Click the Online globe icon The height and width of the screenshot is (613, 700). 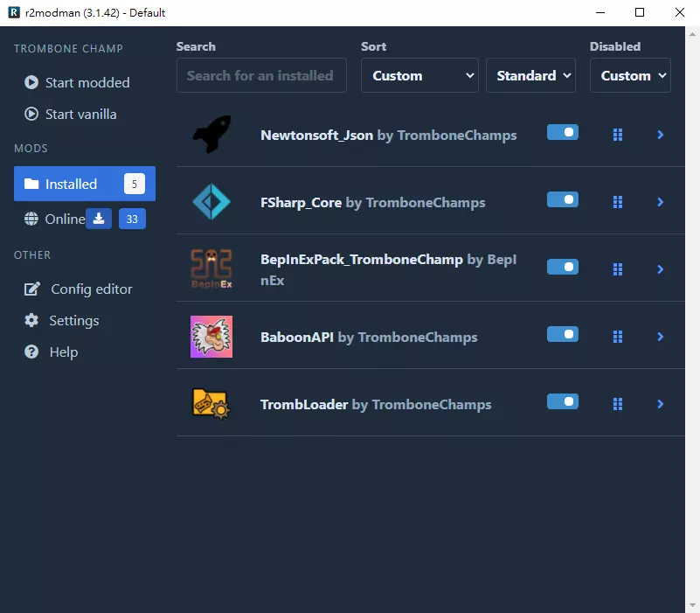31,219
